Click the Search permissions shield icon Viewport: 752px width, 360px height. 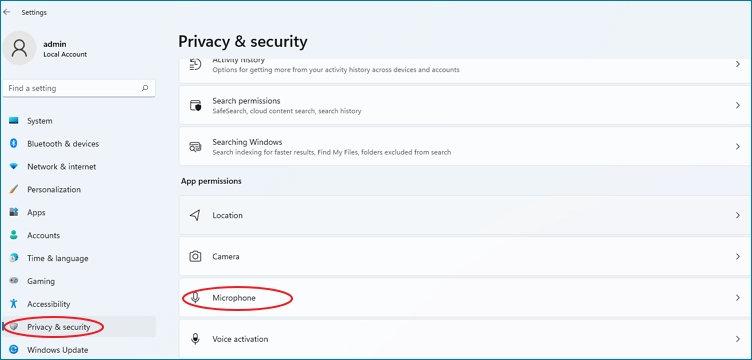pyautogui.click(x=195, y=105)
